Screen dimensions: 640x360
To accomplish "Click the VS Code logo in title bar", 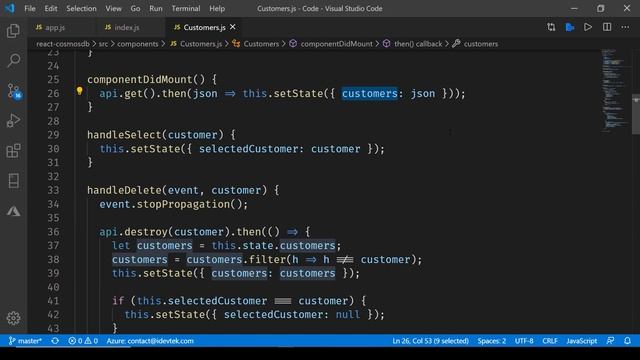I will 10,8.
